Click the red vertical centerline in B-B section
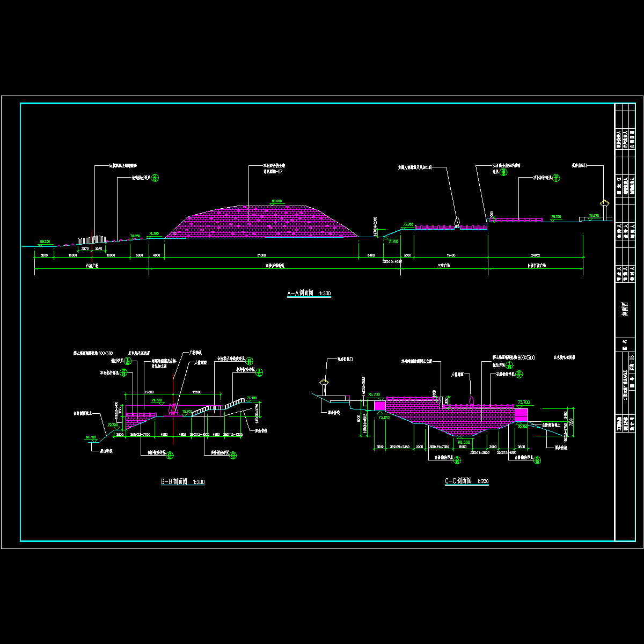Screen dimensions: 644x644 [173, 429]
